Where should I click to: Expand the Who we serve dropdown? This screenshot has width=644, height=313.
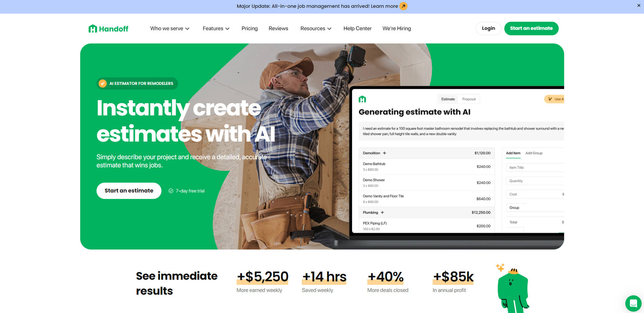(170, 29)
